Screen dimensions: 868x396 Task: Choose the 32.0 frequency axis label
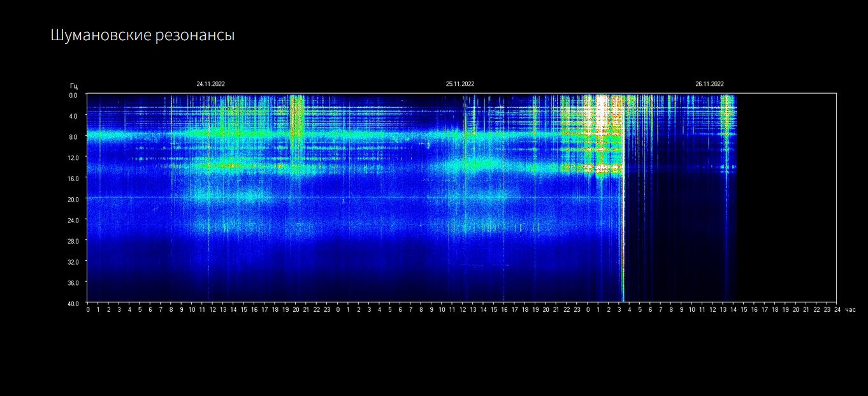73,261
